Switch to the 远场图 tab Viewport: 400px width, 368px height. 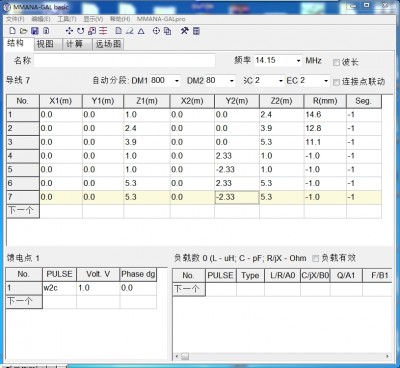(x=108, y=44)
